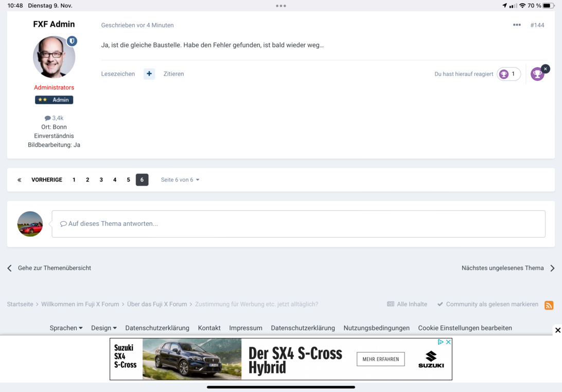Open the Design theme dropdown
The height and width of the screenshot is (392, 562).
[x=103, y=328]
